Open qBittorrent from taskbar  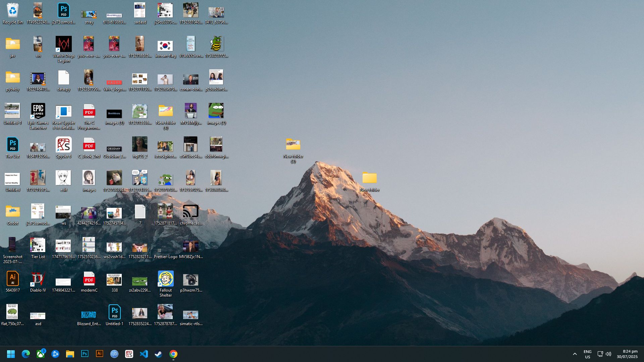pyautogui.click(x=114, y=354)
